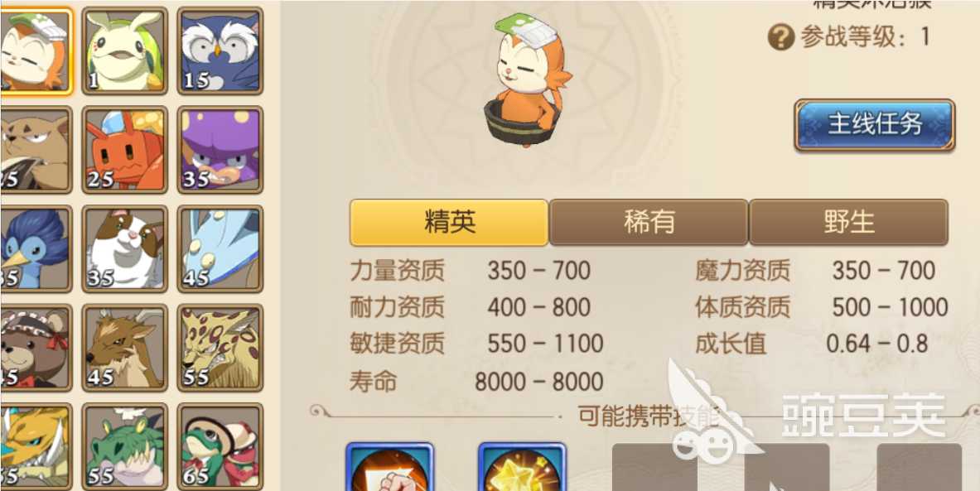Select the level 15 owl pet portrait
980x491 pixels.
pos(220,51)
